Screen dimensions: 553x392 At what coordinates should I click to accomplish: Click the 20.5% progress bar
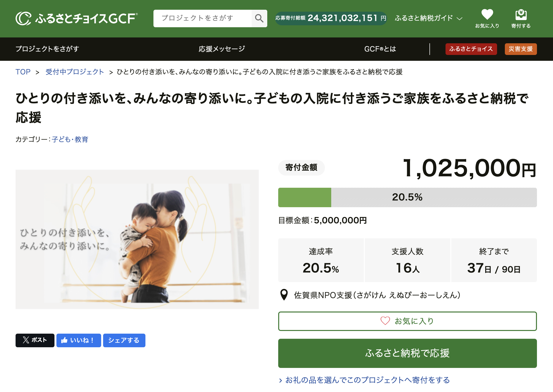click(407, 197)
